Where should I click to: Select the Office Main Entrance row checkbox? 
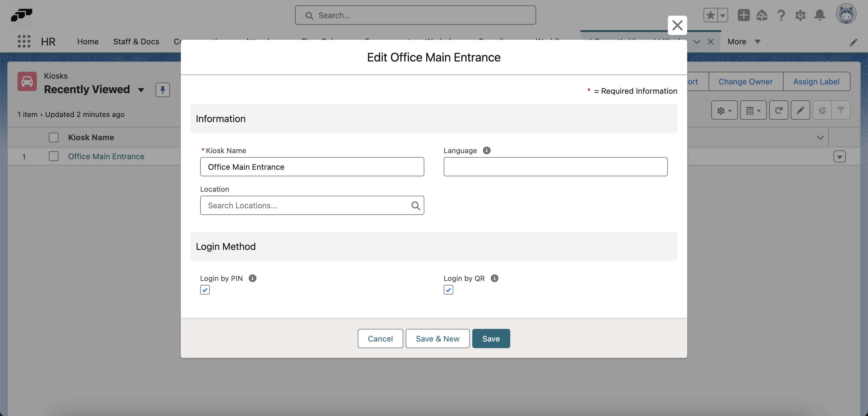[x=54, y=156]
